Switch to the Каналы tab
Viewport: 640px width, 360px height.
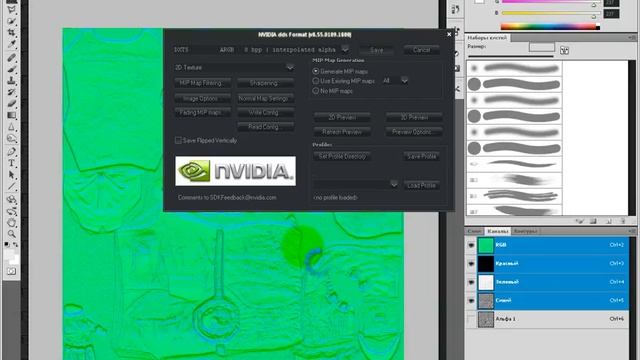tap(498, 231)
